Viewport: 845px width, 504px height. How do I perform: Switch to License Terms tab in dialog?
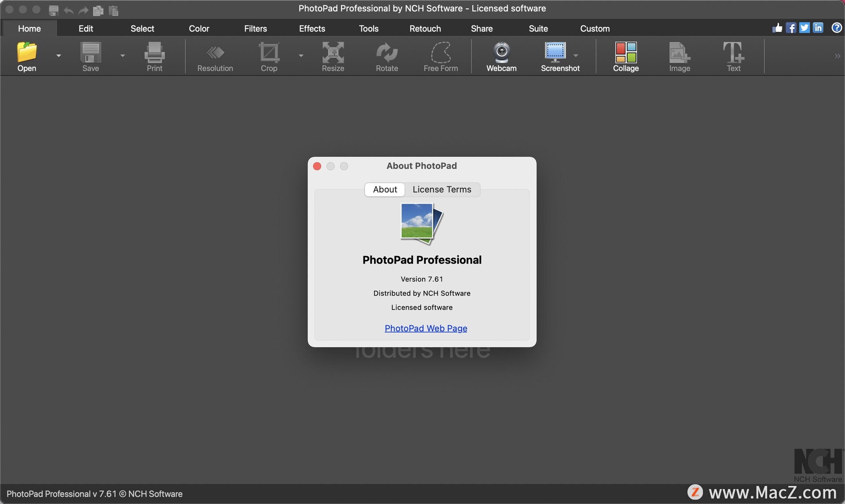pyautogui.click(x=442, y=190)
